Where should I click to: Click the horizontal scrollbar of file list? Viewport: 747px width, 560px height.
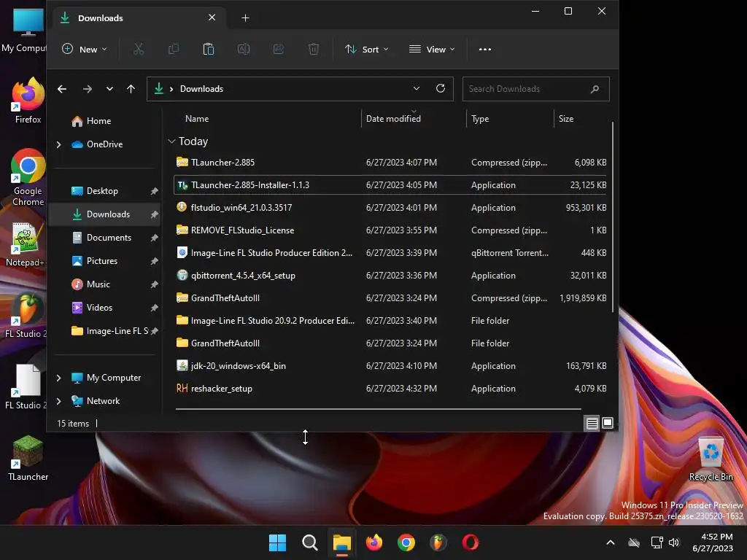[378, 408]
